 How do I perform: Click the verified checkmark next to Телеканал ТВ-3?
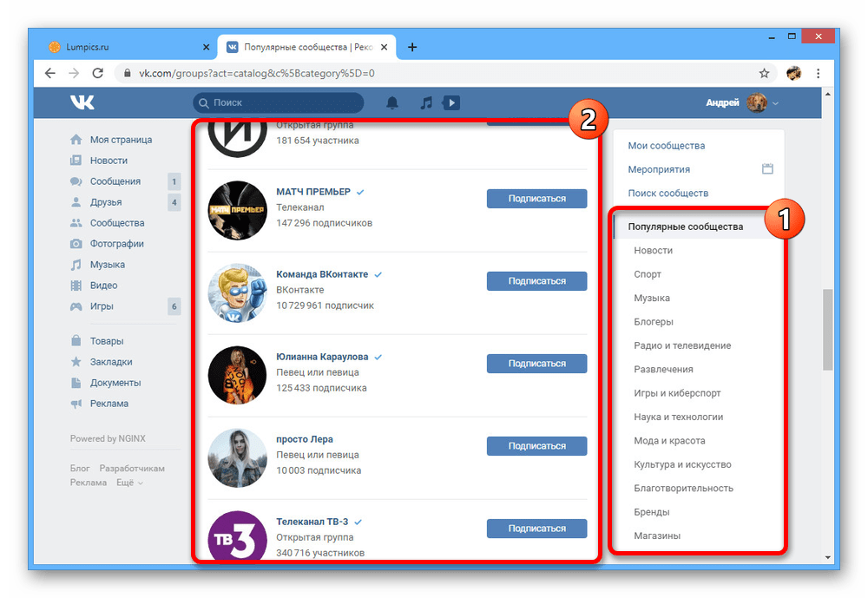coord(358,522)
